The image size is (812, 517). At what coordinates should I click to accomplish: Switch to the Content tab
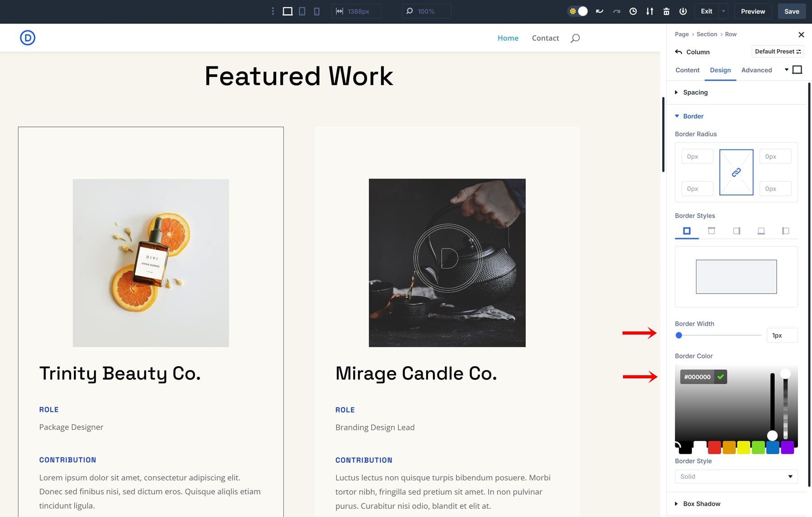click(x=687, y=70)
